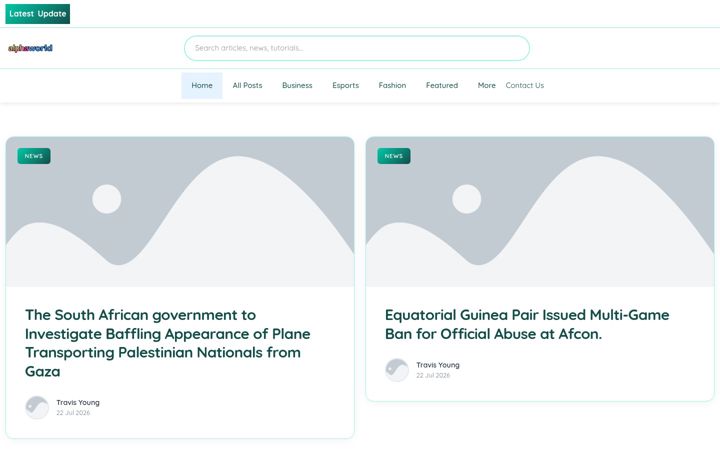Click Travis Young avatar on Gaza article
Screen dimensions: 720x450
tap(37, 407)
